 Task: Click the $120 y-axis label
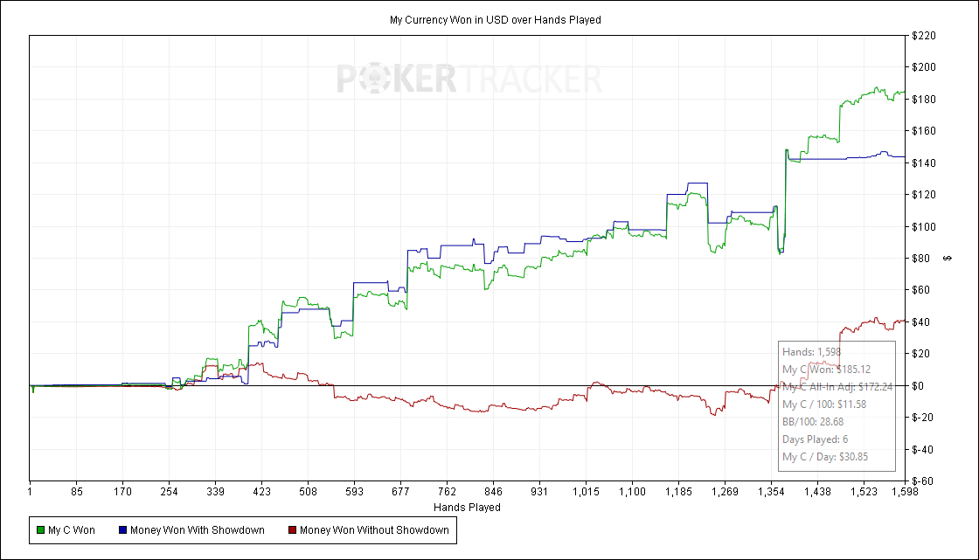[x=923, y=195]
